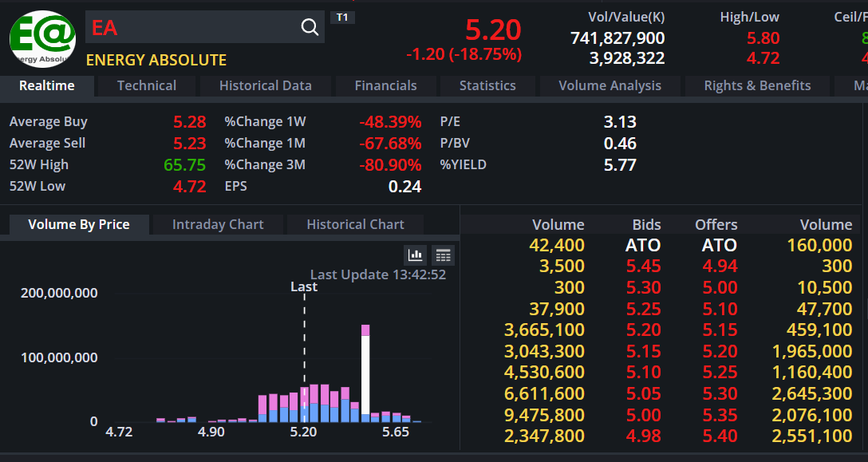Switch volume-by-price to table view
Viewport: 868px width, 462px height.
[x=444, y=255]
